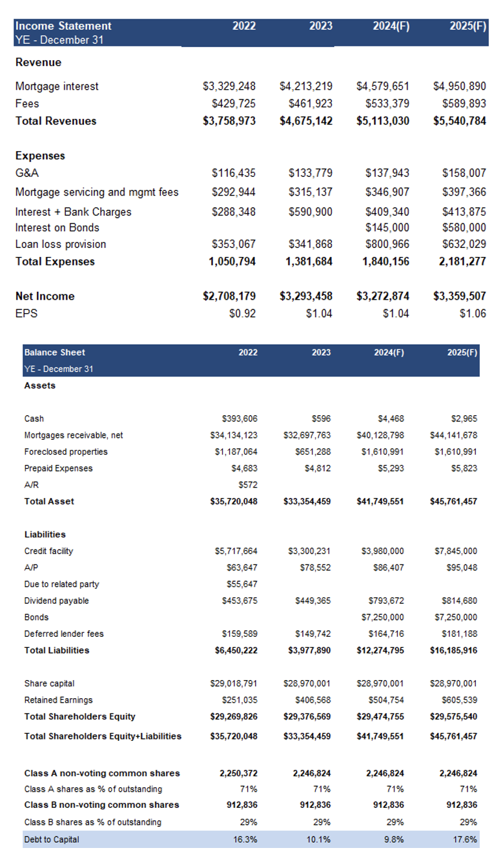Image resolution: width=501 pixels, height=868 pixels.
Task: Click 2025(F) Total Liabilities $16,185,916
Action: coord(454,651)
